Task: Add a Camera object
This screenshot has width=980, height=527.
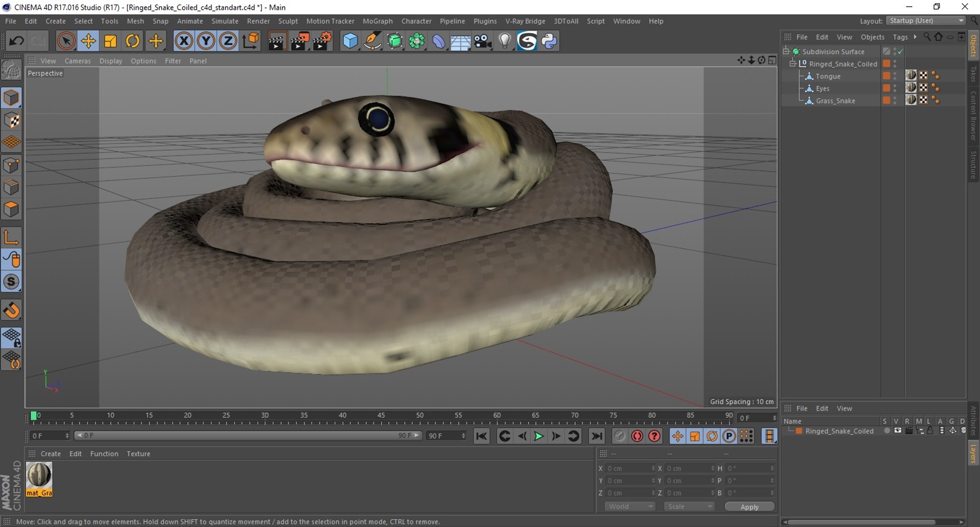Action: [x=482, y=41]
